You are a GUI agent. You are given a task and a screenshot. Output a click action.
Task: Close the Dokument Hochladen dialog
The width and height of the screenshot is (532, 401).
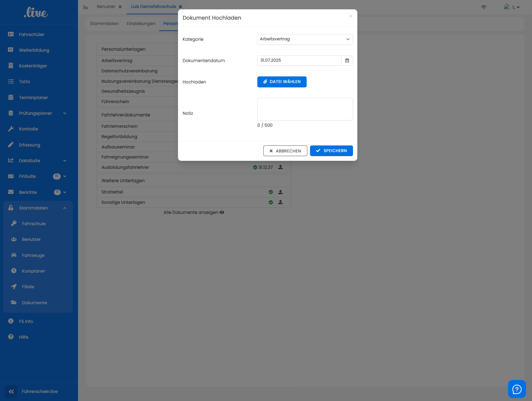351,16
